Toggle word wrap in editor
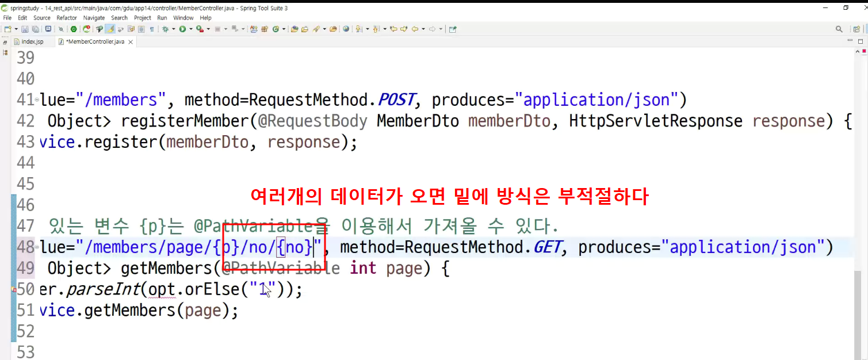Image resolution: width=868 pixels, height=360 pixels. point(131,29)
